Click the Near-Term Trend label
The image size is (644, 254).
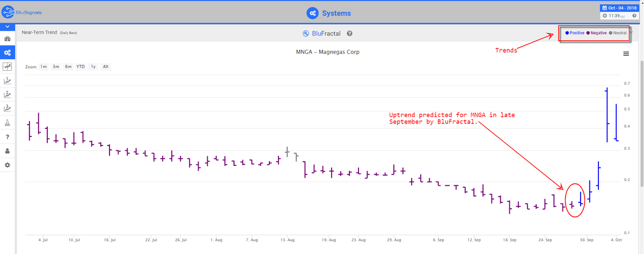click(x=39, y=33)
